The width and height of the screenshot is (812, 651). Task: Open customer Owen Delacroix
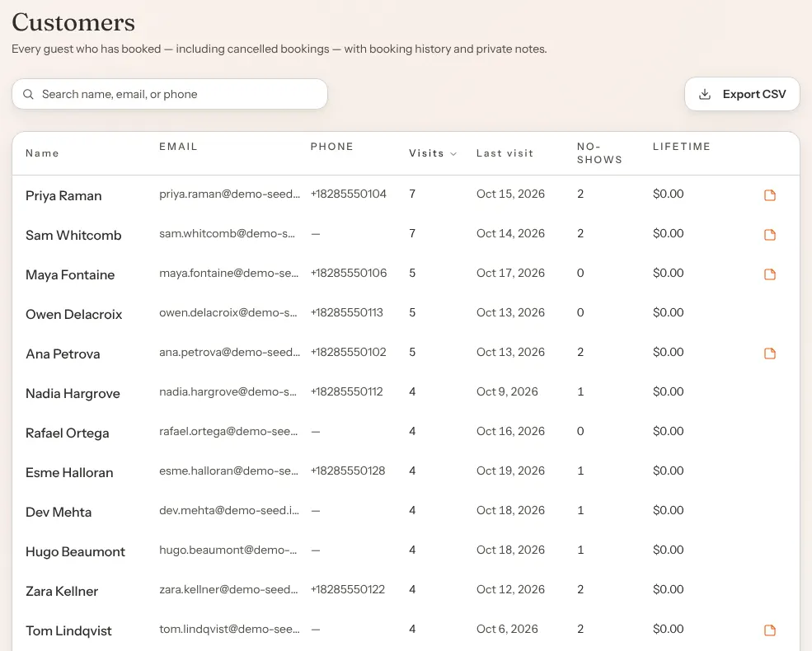pos(74,315)
